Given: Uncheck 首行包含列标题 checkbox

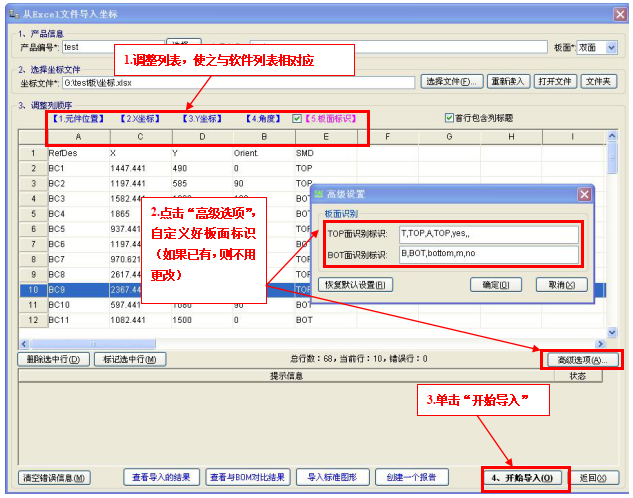Looking at the screenshot, I should (449, 118).
